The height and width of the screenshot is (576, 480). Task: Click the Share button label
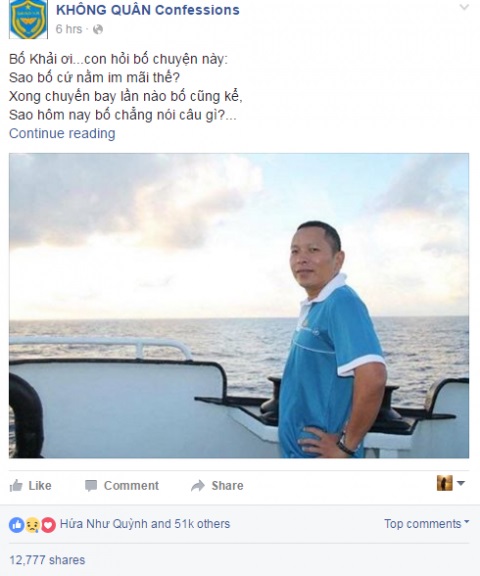click(x=227, y=486)
